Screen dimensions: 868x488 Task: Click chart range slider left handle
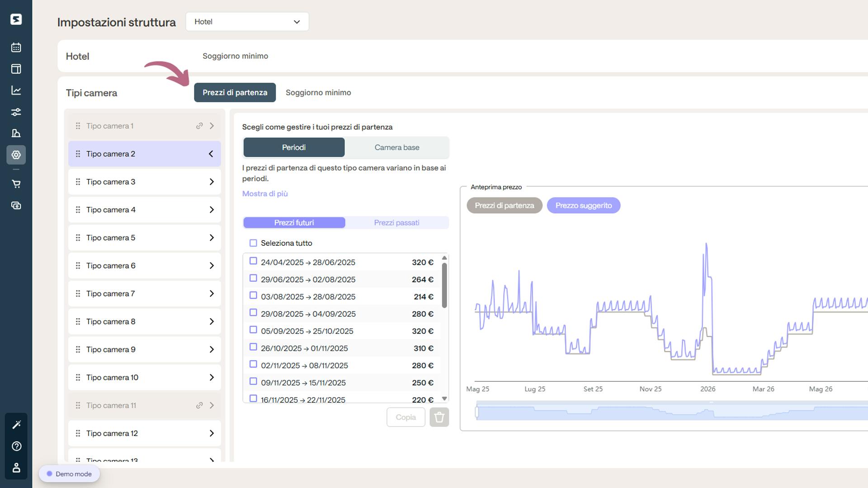(x=476, y=413)
